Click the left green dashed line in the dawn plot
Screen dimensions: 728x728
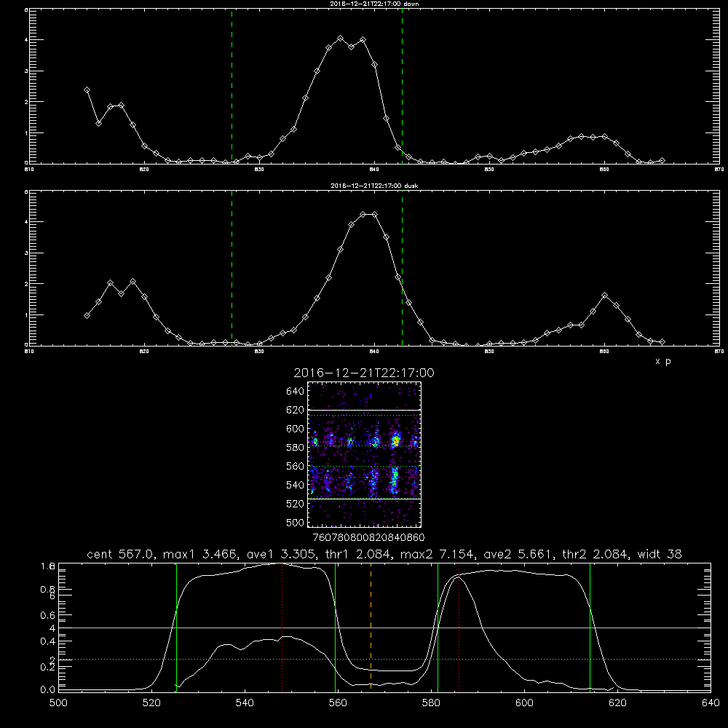coord(232,86)
